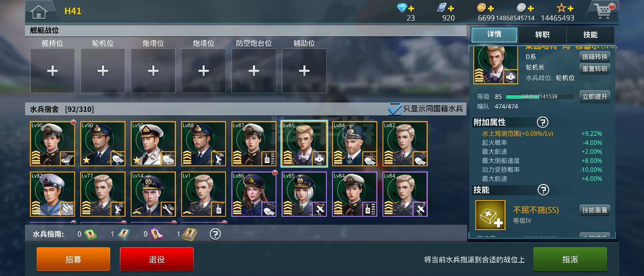Open the shopping cart store
This screenshot has height=276, width=644.
tap(604, 11)
